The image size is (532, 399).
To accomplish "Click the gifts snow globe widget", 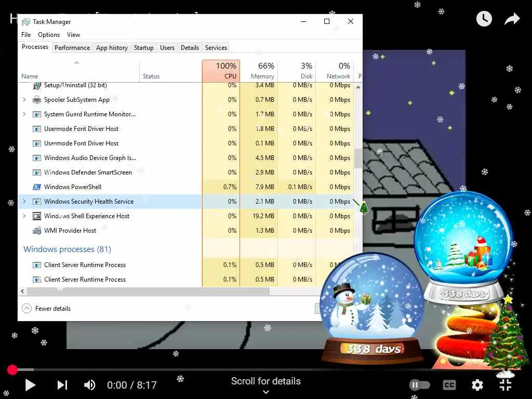I will pos(463,248).
